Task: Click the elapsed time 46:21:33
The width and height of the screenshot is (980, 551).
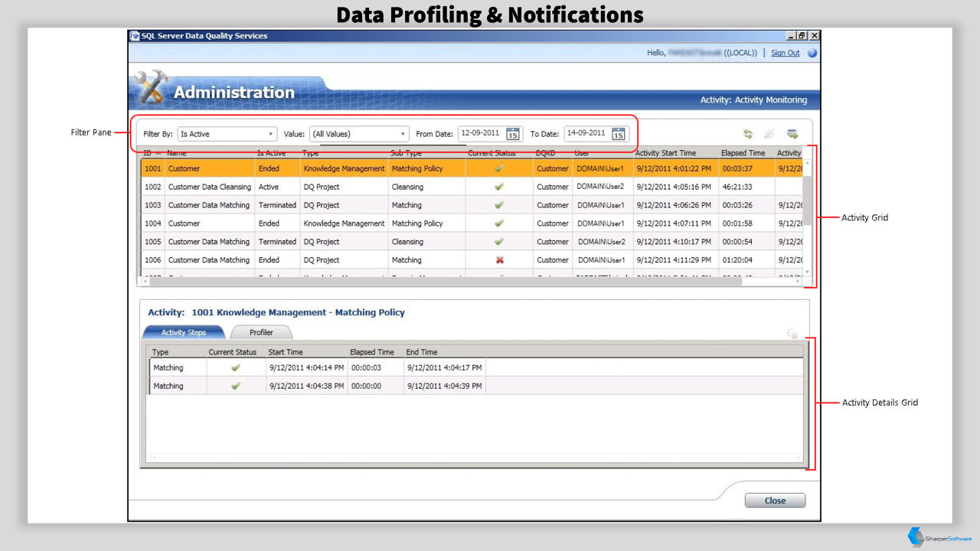Action: [x=737, y=187]
